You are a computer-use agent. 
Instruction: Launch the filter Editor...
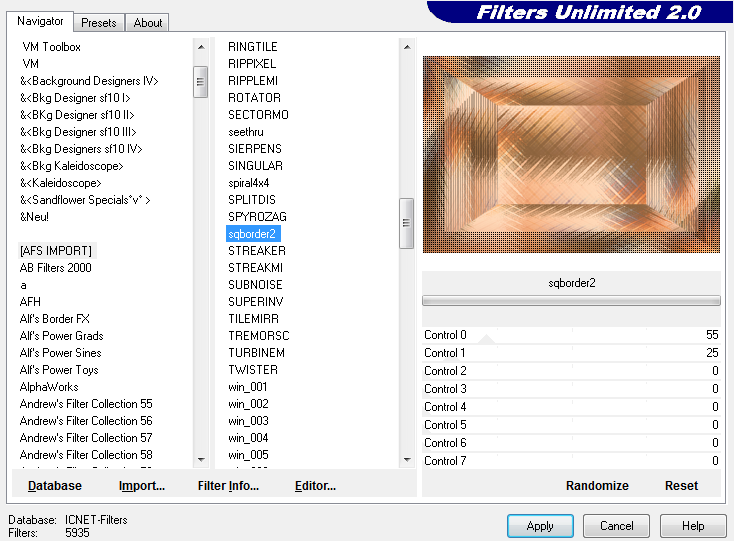tap(315, 486)
